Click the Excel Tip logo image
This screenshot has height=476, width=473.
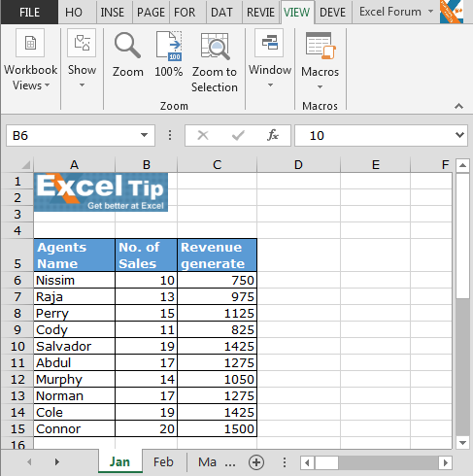point(101,192)
